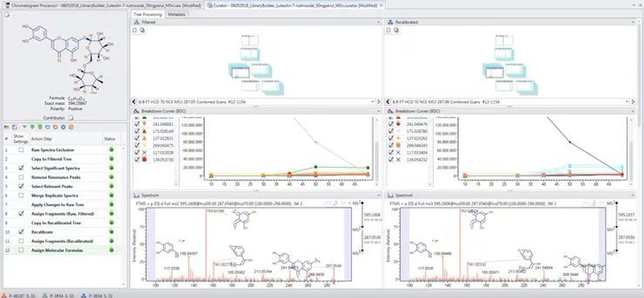The image size is (644, 298).
Task: Close the Curator document tab
Action: (x=381, y=5)
